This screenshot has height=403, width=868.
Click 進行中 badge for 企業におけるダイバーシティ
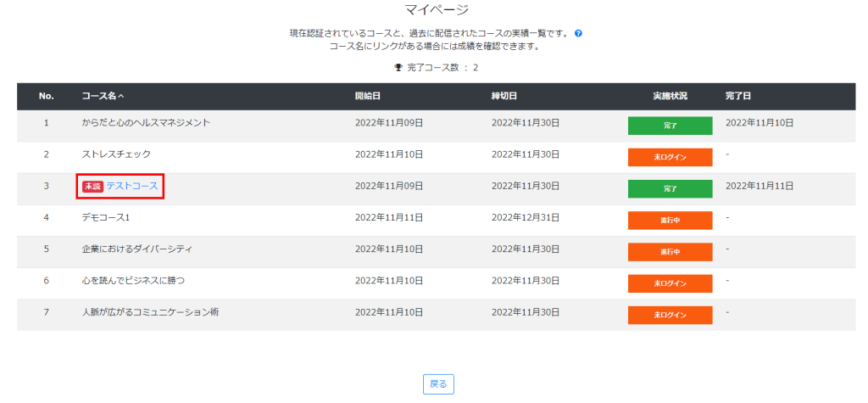click(x=670, y=252)
